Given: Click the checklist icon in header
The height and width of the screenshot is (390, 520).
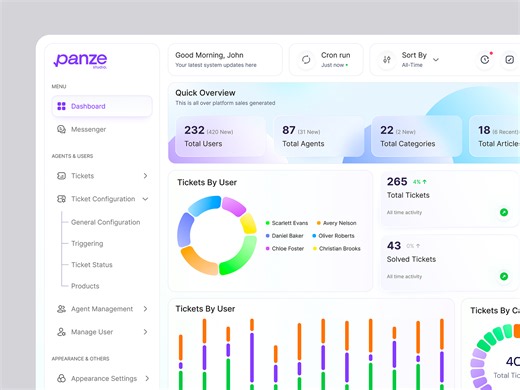Looking at the screenshot, I should click(x=510, y=60).
